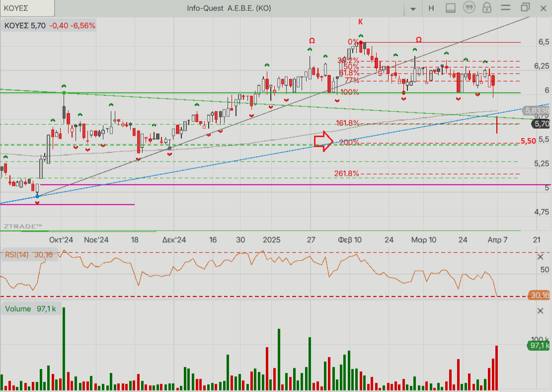Click the red K marker above price peak
552x392 pixels.
(360, 22)
